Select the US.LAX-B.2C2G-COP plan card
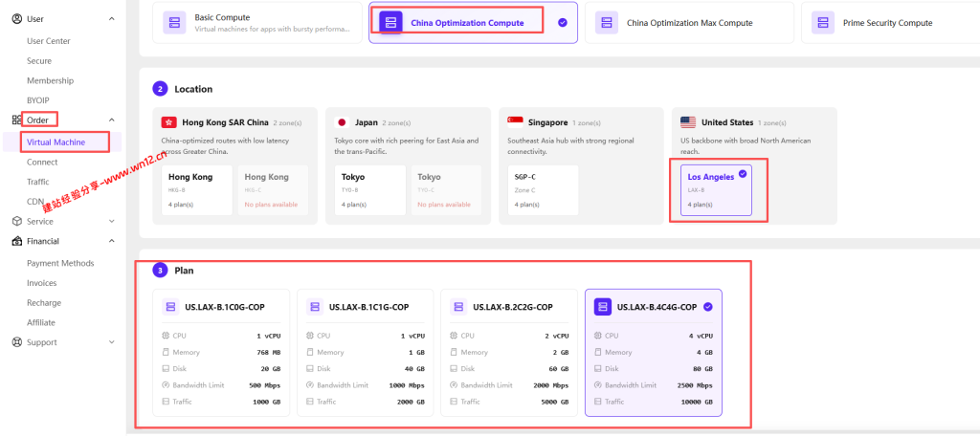Image resolution: width=980 pixels, height=436 pixels. [x=509, y=352]
